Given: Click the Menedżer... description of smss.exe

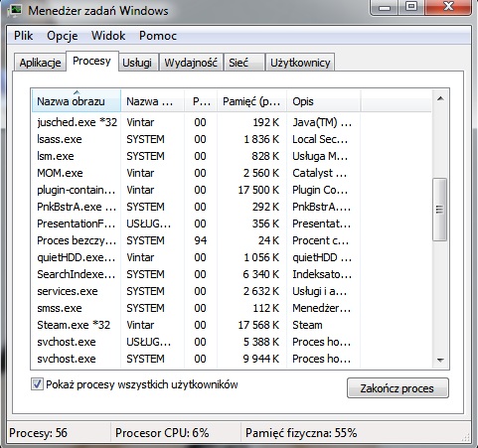Looking at the screenshot, I should tap(321, 308).
